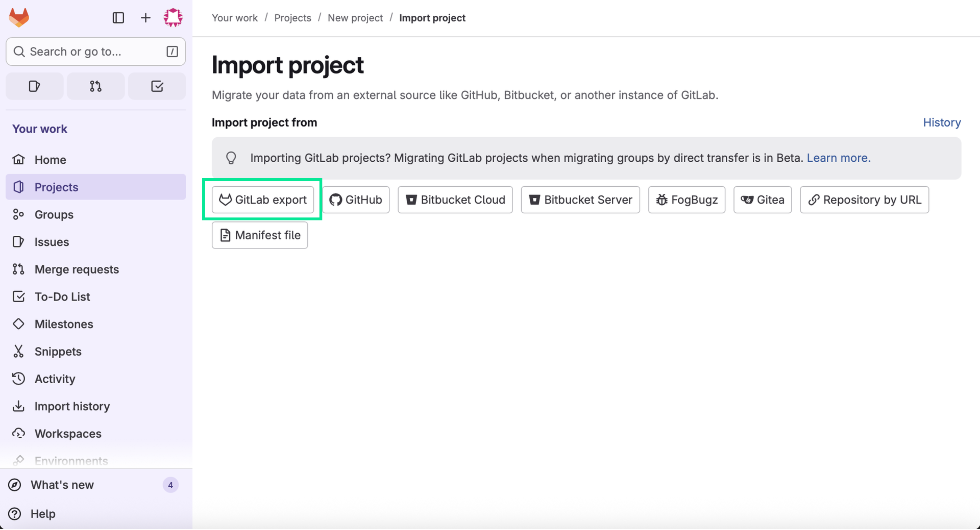
Task: Click the GitLab fox logo
Action: tap(19, 17)
